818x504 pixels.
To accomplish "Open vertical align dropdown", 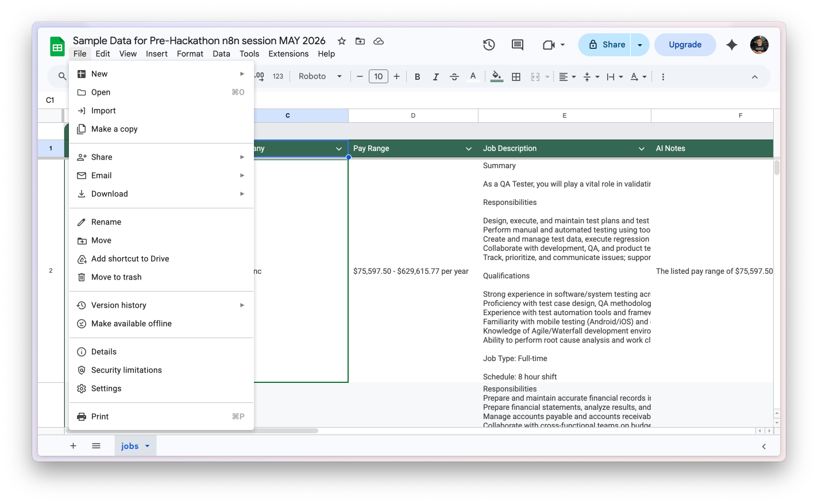I will click(591, 76).
